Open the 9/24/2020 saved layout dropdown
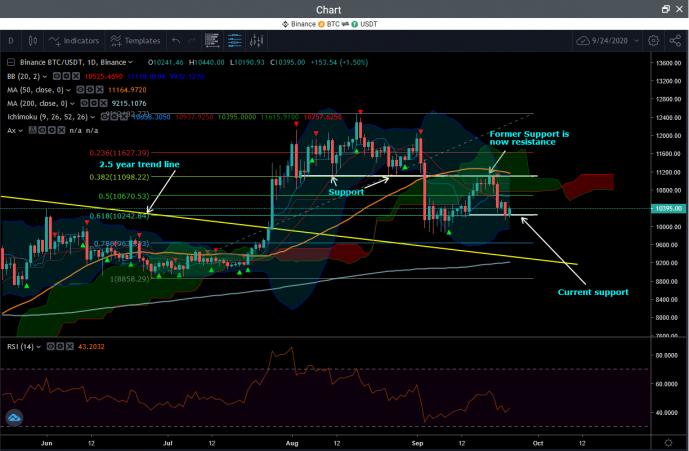 tap(636, 41)
